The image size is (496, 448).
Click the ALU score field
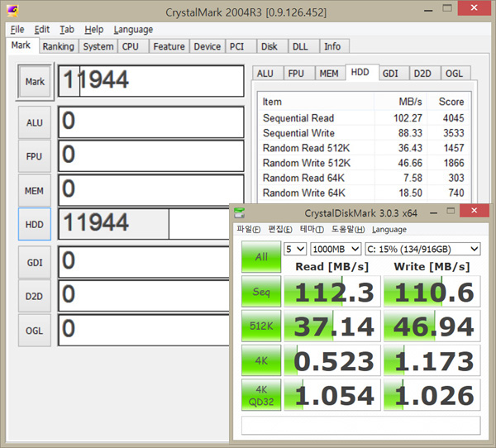tap(151, 122)
